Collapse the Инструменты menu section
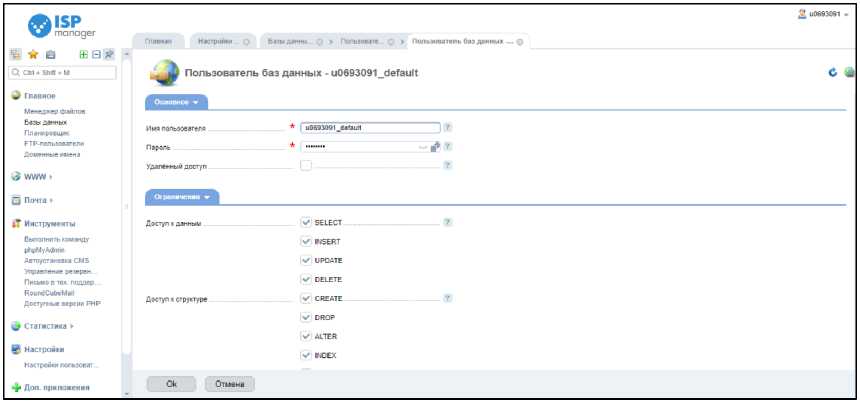This screenshot has width=860, height=403. (x=50, y=224)
